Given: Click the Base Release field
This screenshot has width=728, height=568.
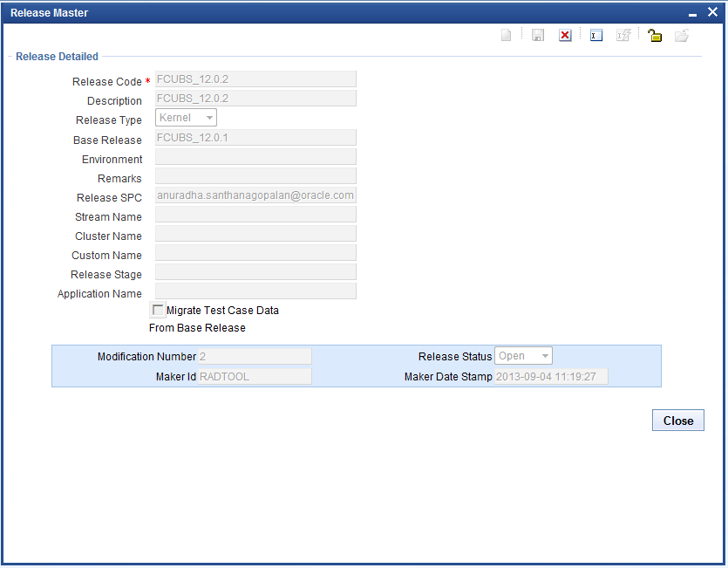Looking at the screenshot, I should 255,138.
